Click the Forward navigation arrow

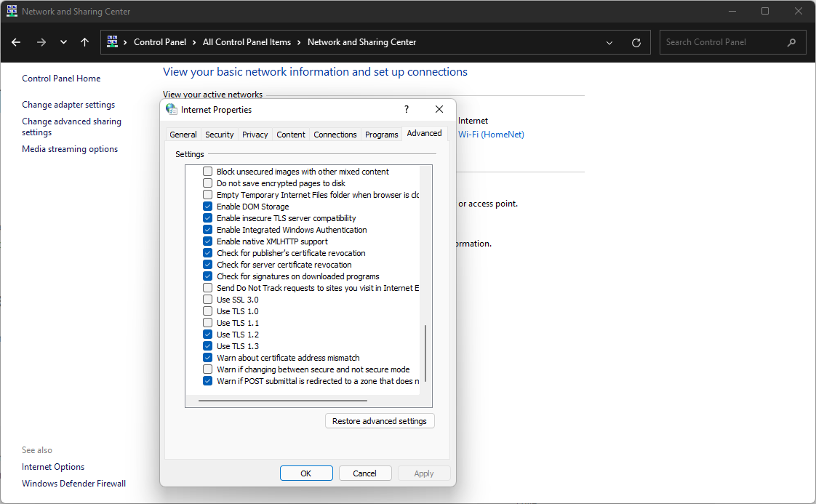(x=41, y=42)
